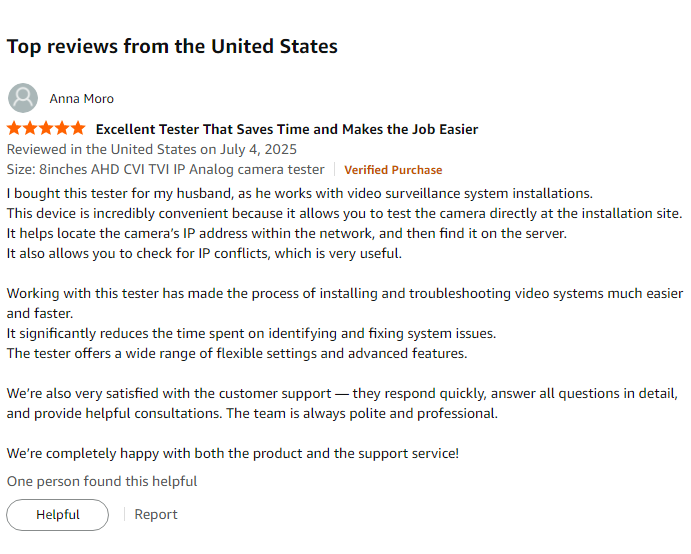Click the 'Reviewed in the United States on July 4, 2025' date
The width and height of the screenshot is (691, 554).
click(x=152, y=149)
